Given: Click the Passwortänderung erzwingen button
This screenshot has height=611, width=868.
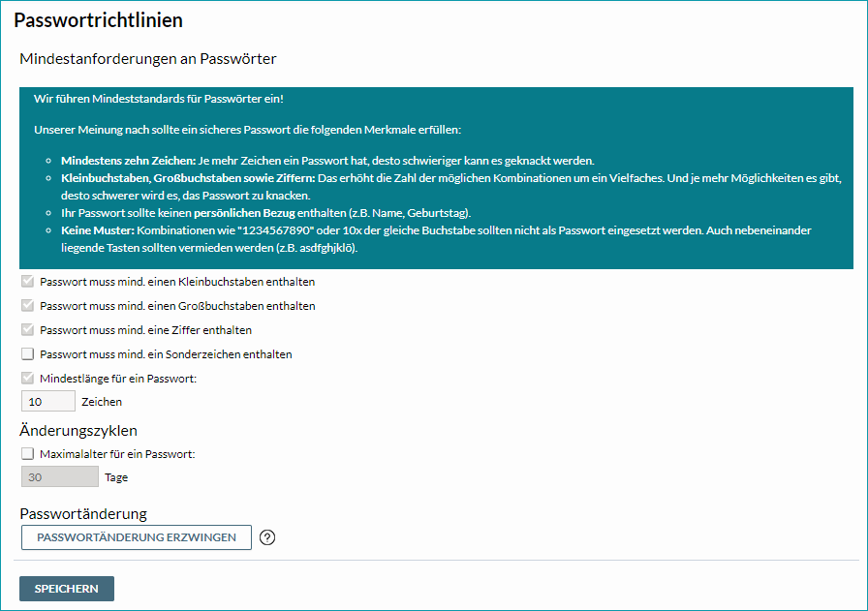Looking at the screenshot, I should click(137, 537).
